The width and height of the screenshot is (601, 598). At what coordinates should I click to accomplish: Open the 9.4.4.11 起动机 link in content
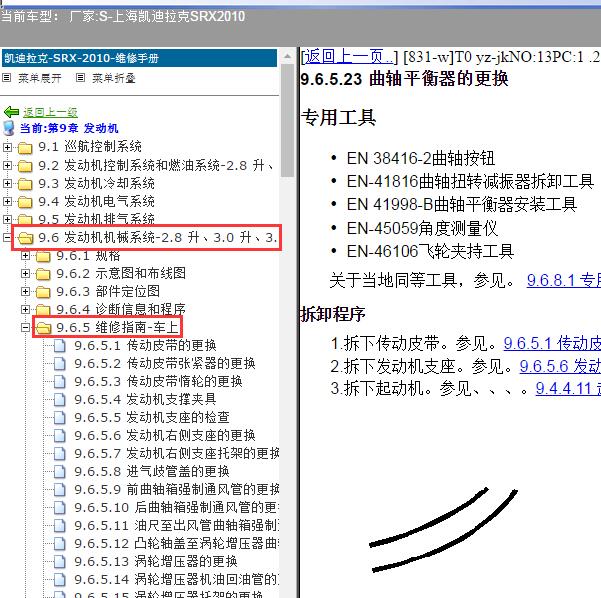[x=568, y=388]
